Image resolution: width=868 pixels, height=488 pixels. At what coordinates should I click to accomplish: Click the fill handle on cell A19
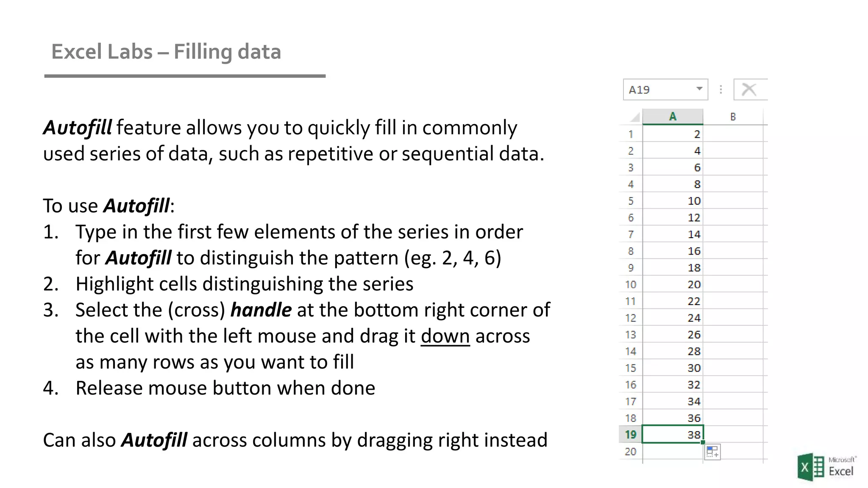tap(703, 442)
